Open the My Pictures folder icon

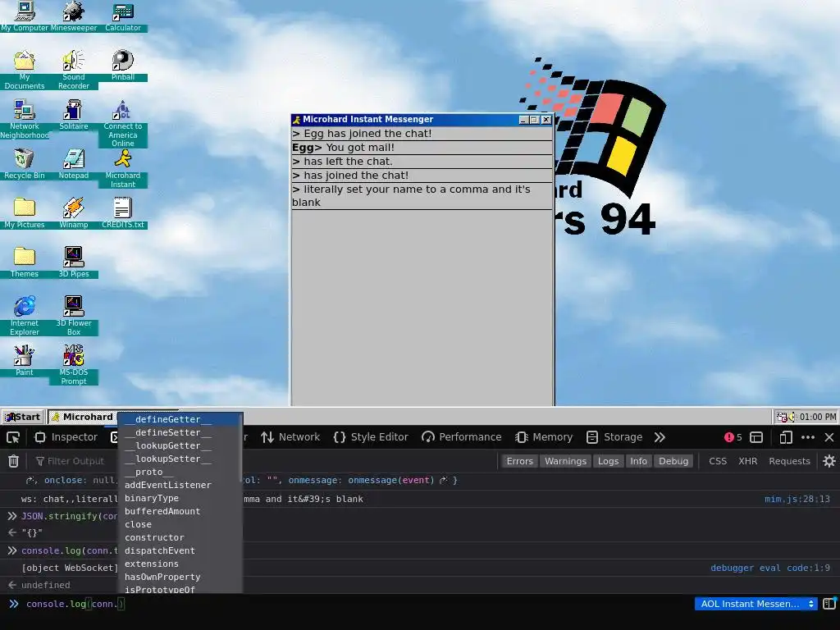[x=25, y=213]
